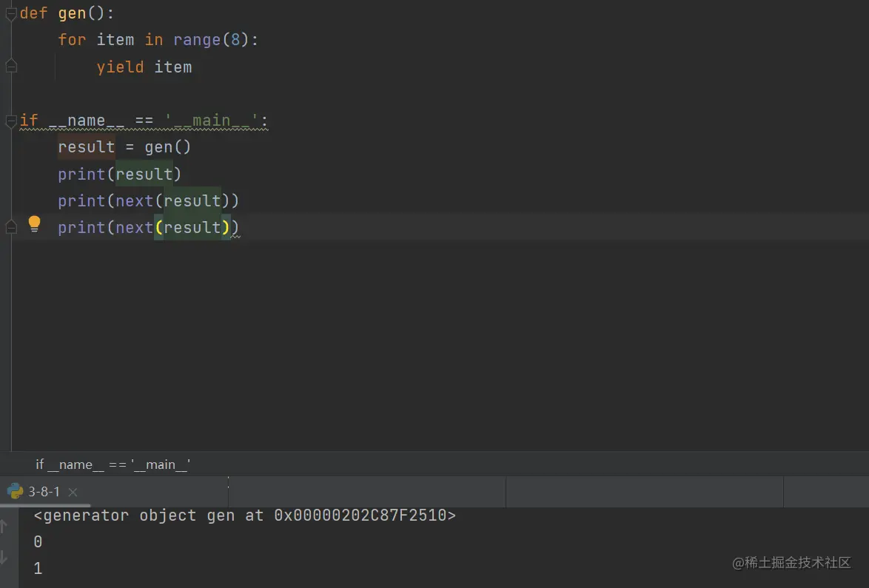Click the result = gen() assignment line

pos(124,147)
